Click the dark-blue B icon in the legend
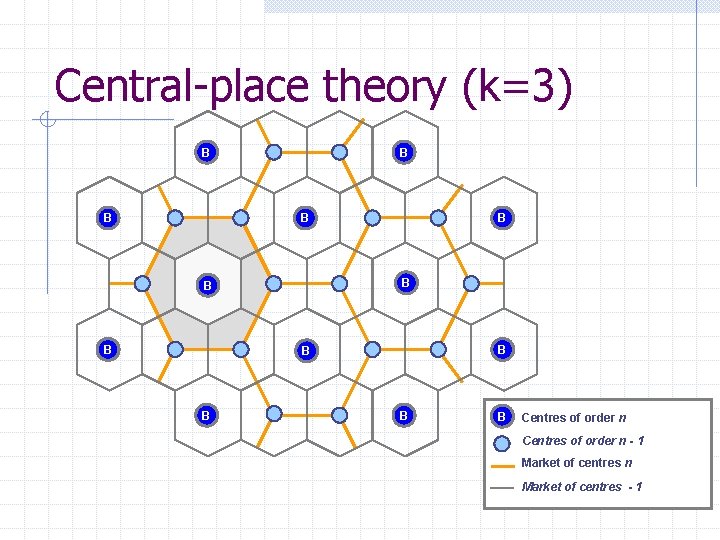The height and width of the screenshot is (540, 720). pos(502,416)
